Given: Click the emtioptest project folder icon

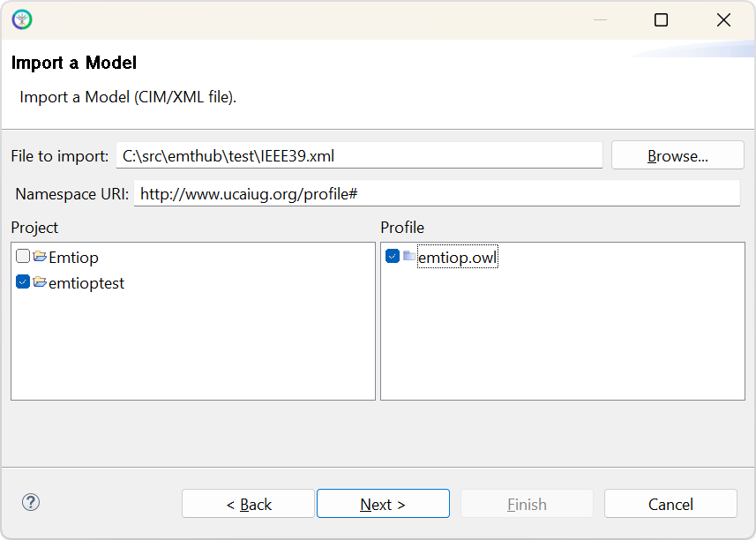Looking at the screenshot, I should (x=40, y=281).
